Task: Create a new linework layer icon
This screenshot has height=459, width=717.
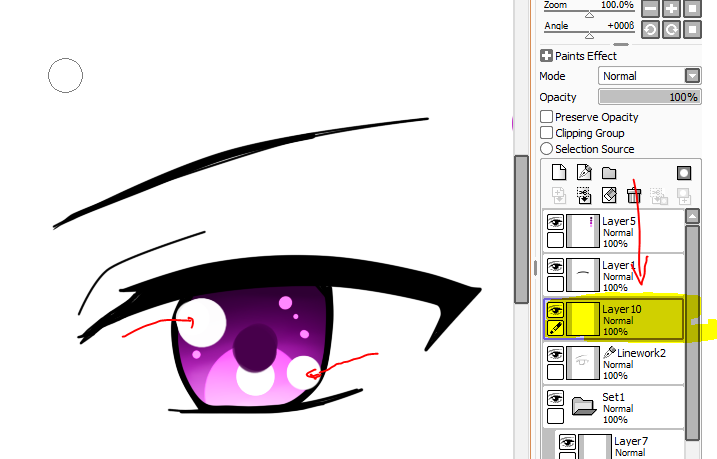Action: pyautogui.click(x=584, y=172)
